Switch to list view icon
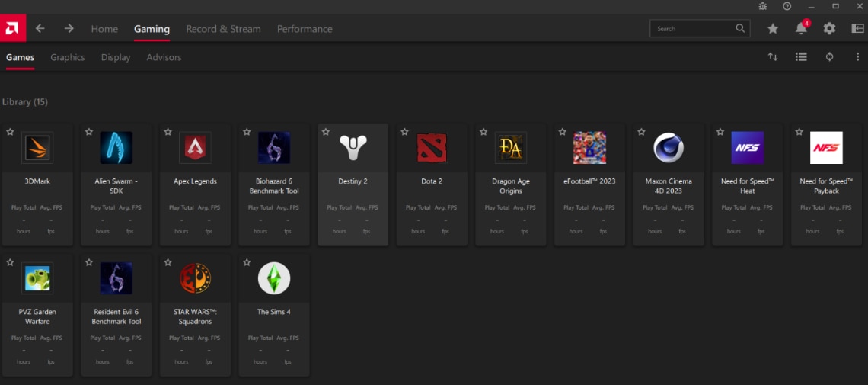Image resolution: width=868 pixels, height=385 pixels. pos(801,57)
